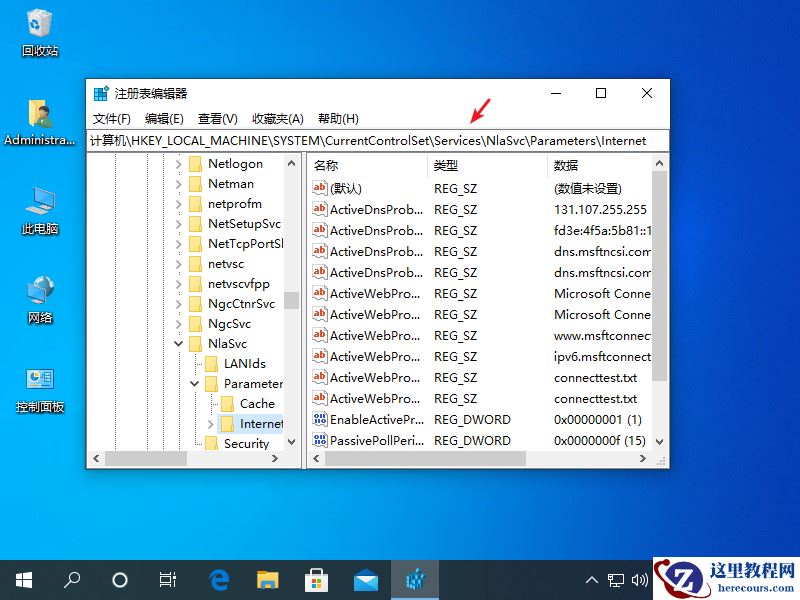Screen dimensions: 800x600
Task: Open Task View from the taskbar
Action: (x=167, y=579)
